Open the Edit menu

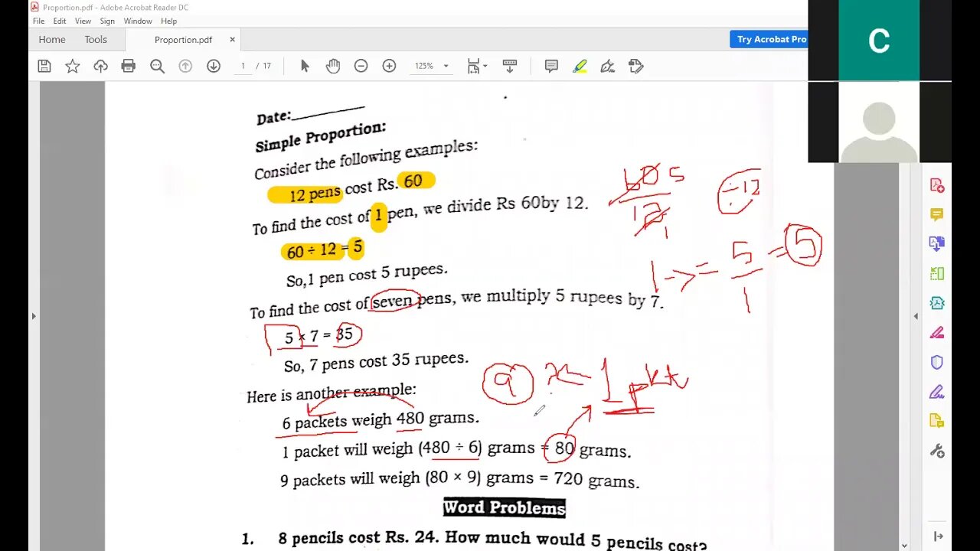(60, 21)
